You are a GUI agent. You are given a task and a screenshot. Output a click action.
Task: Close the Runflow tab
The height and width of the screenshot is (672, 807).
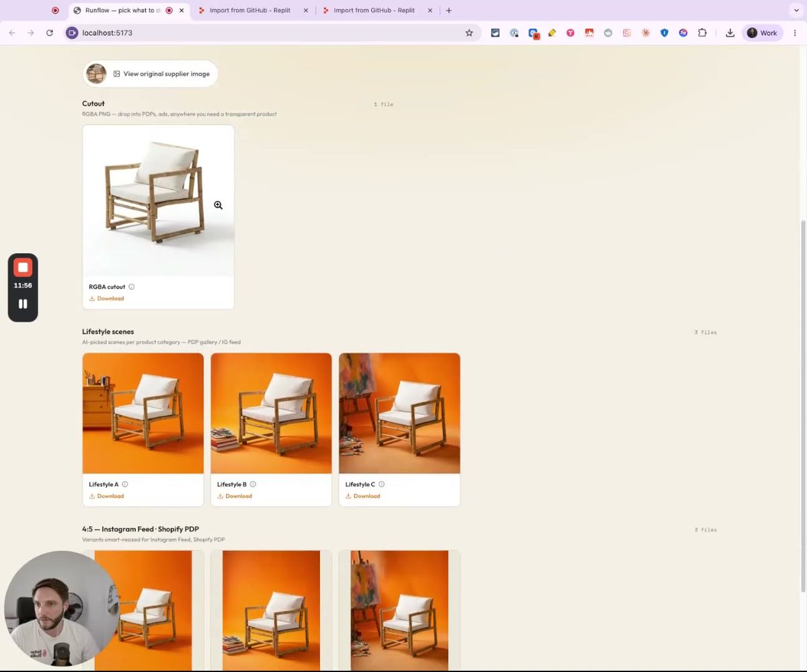click(x=182, y=10)
